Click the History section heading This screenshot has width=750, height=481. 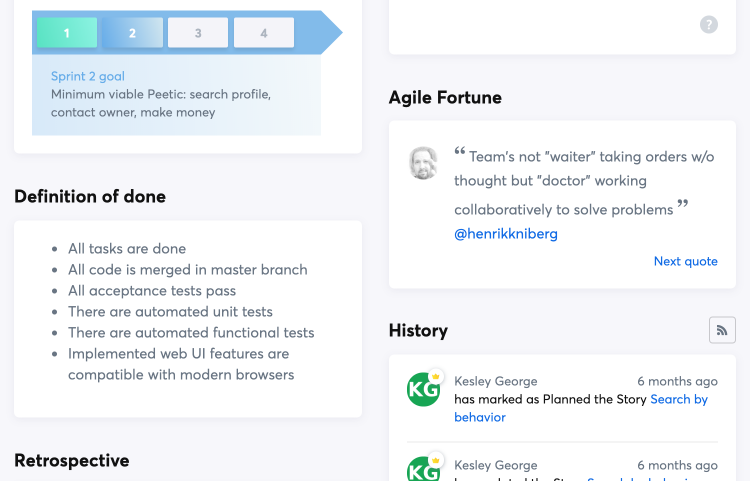(418, 330)
